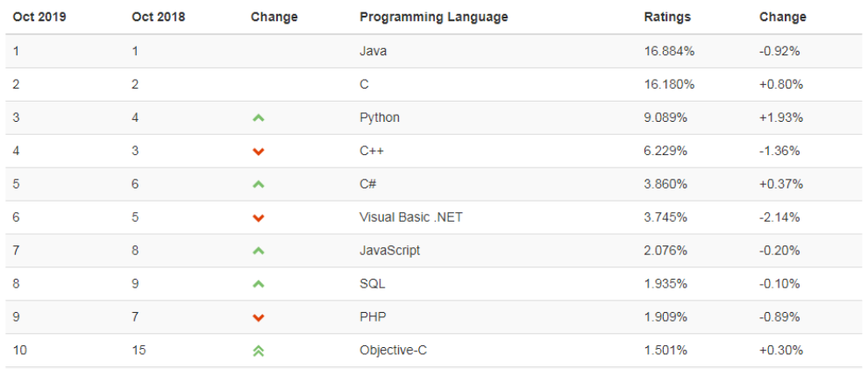
Task: Click the -2.14% change for Visual Basic
Action: [779, 217]
